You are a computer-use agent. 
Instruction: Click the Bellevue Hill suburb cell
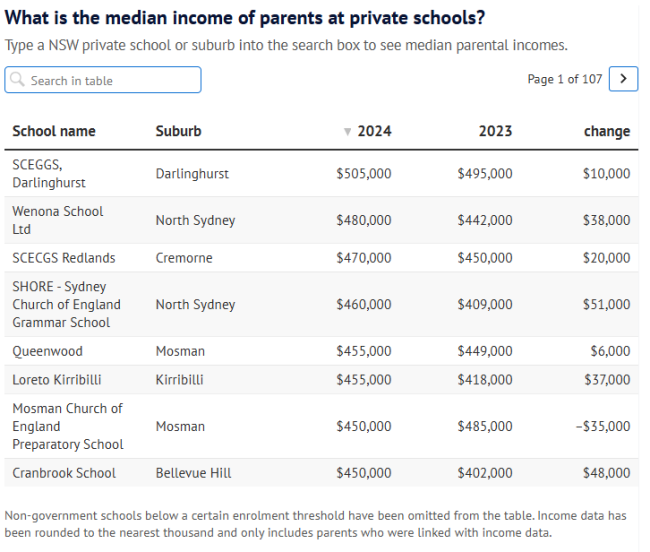191,473
